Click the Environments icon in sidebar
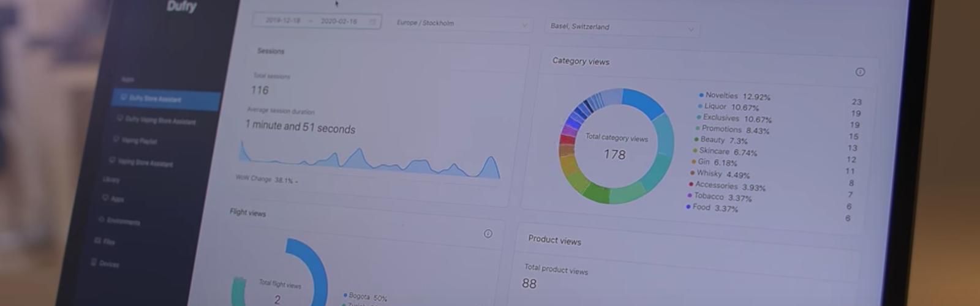980x306 pixels. click(102, 219)
